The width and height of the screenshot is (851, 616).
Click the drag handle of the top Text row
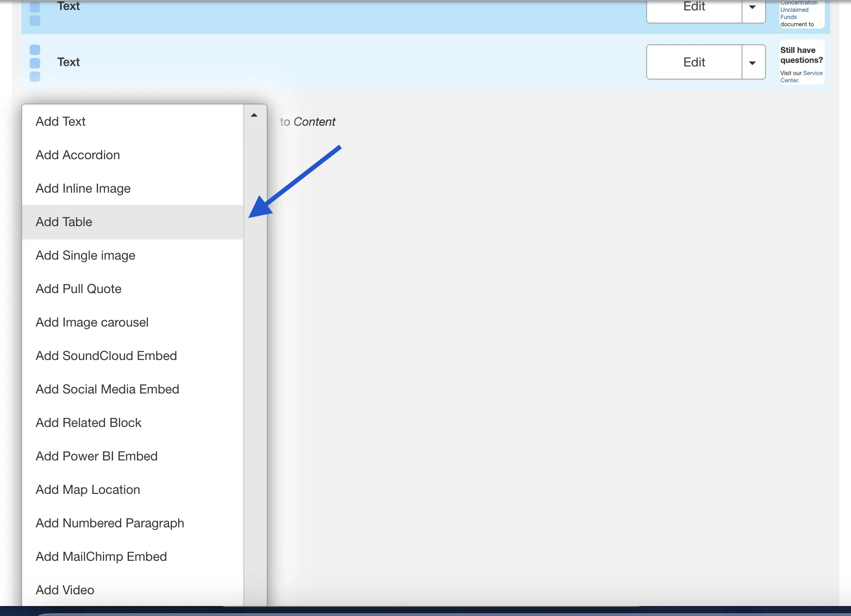tap(35, 14)
